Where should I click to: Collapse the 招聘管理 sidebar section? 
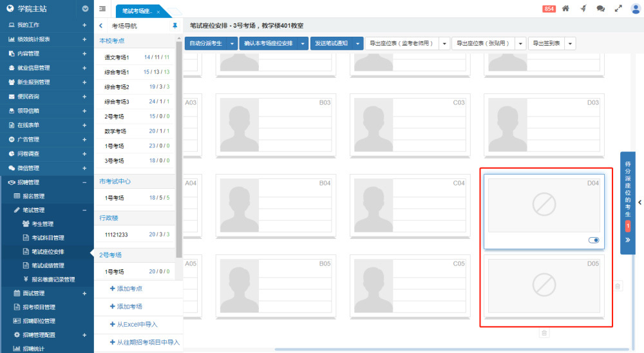click(84, 182)
